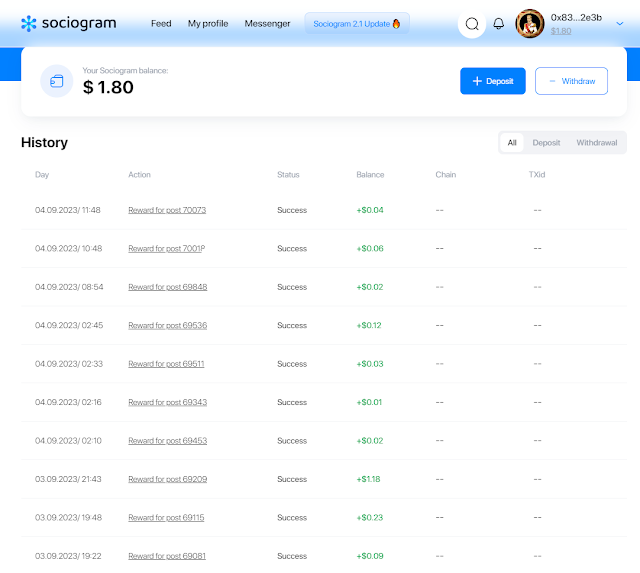Click the $1.80 balance link in header

pos(561,31)
